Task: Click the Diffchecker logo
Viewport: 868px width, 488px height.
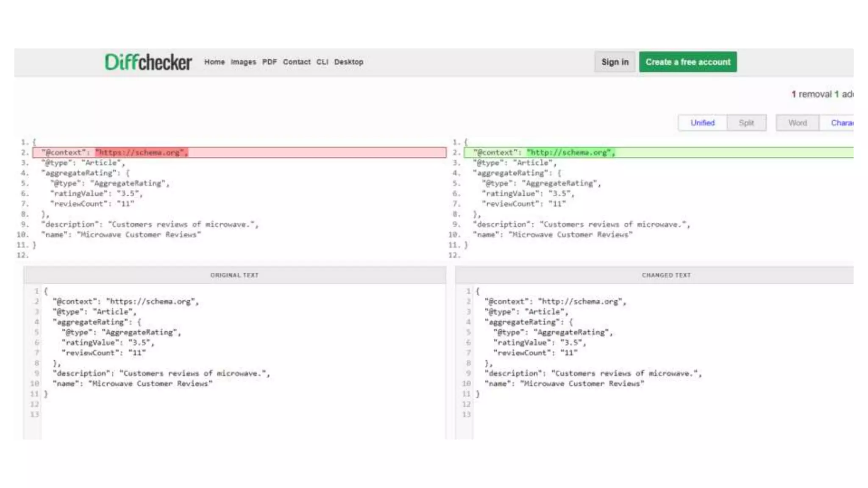Action: [x=148, y=62]
